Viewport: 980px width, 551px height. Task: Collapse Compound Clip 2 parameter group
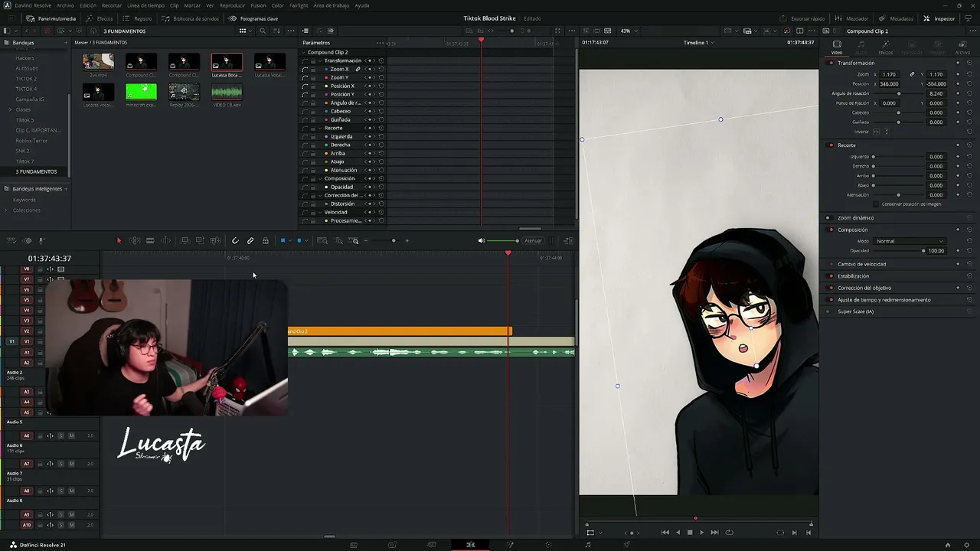pos(304,52)
